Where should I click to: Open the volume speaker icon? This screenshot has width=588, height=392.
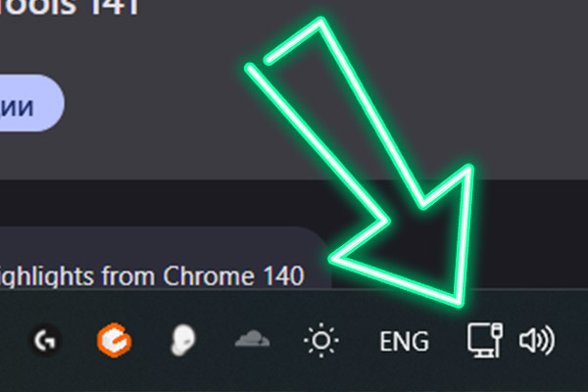(537, 340)
